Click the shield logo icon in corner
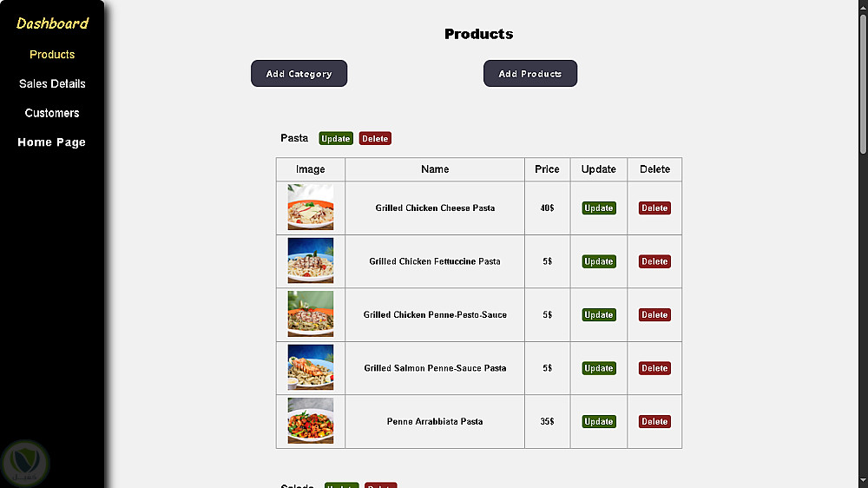Screen dimensions: 868x488 [x=26, y=462]
